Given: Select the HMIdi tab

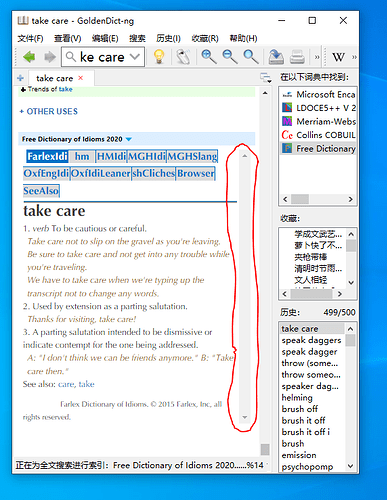Looking at the screenshot, I should pos(111,156).
